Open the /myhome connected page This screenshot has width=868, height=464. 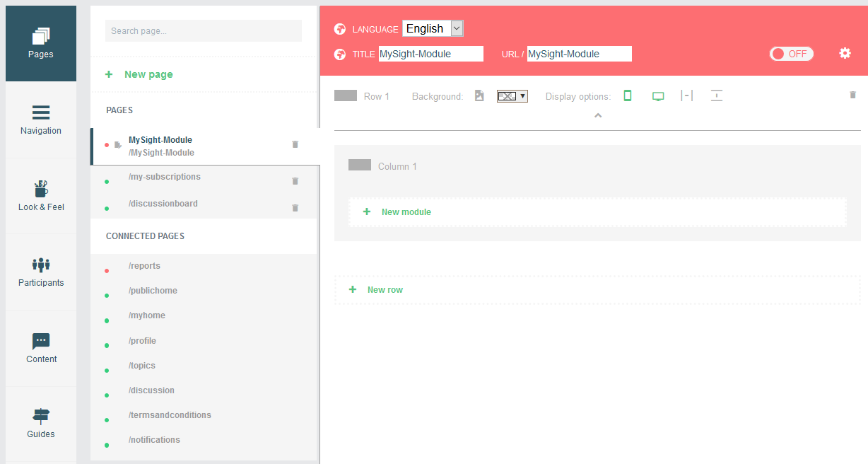coord(147,315)
